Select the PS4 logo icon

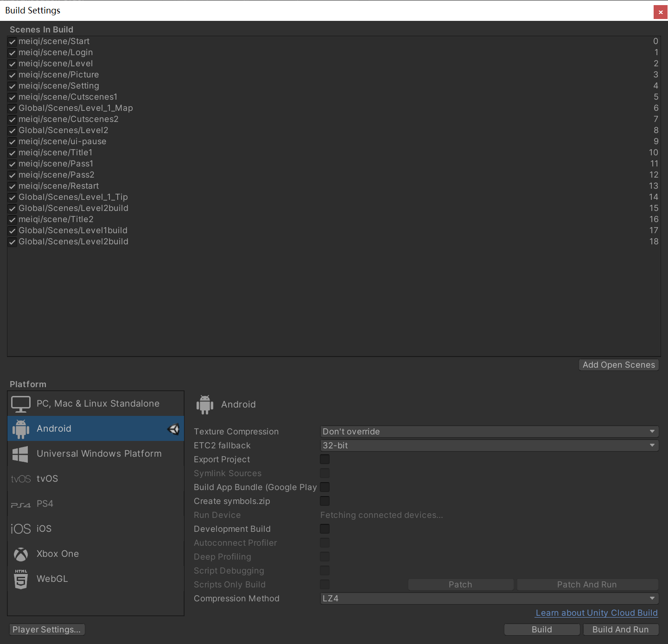click(21, 504)
